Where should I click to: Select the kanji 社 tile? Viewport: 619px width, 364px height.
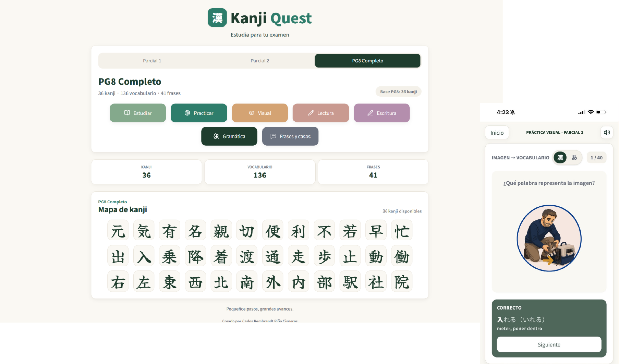pos(376,281)
